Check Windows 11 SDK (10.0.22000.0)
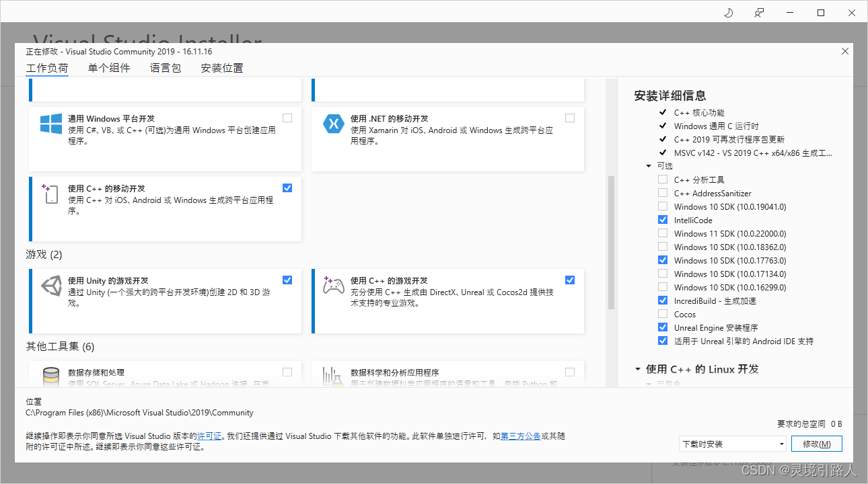 (663, 233)
